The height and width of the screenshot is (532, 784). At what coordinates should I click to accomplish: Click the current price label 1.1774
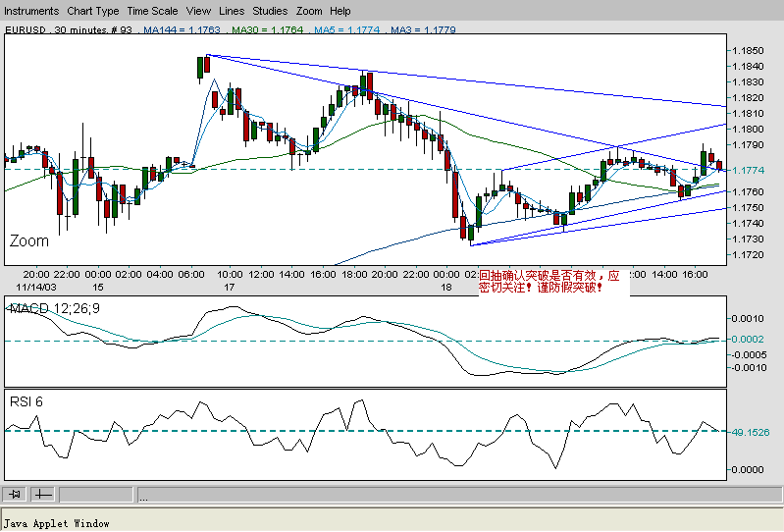tap(748, 171)
